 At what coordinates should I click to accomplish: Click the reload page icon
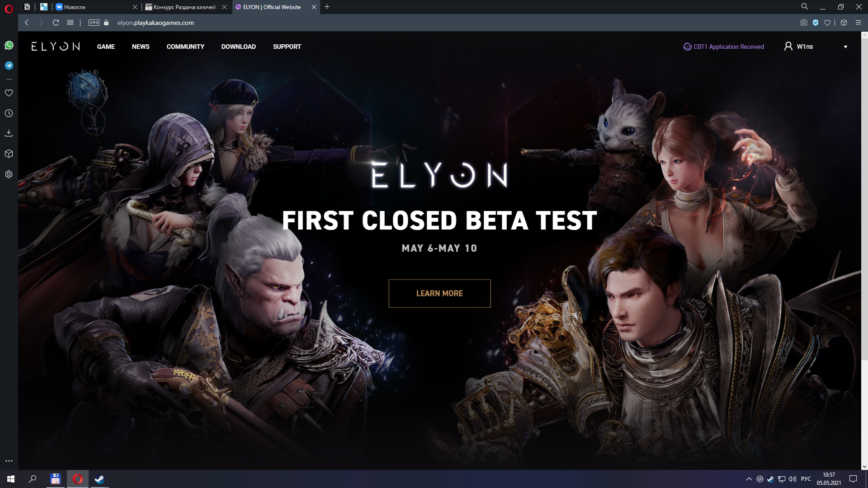[x=56, y=23]
